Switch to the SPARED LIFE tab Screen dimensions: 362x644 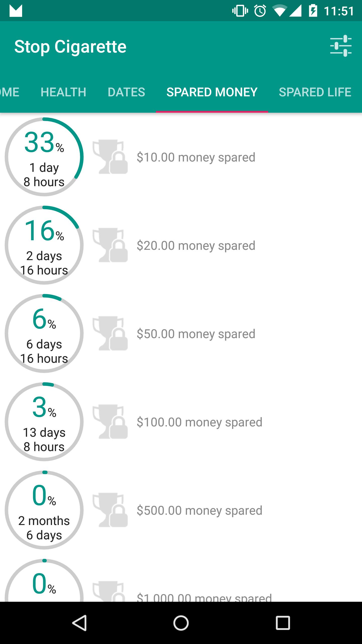315,92
